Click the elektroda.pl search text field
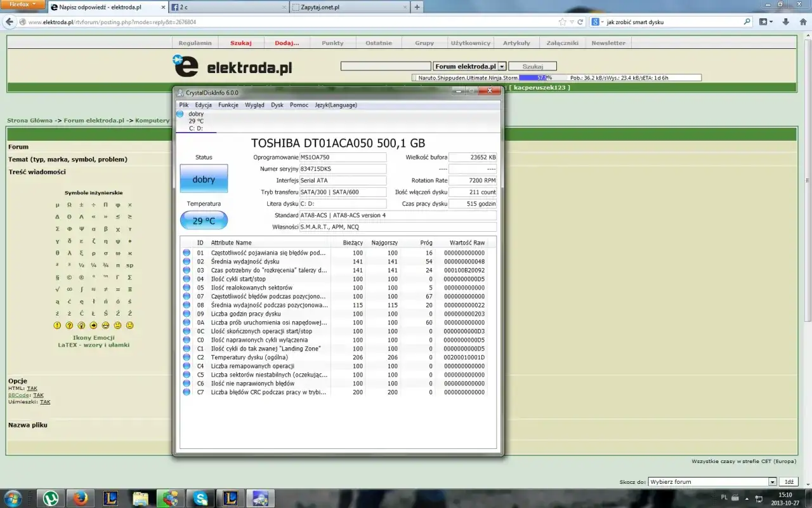Image resolution: width=812 pixels, height=508 pixels. (x=386, y=66)
